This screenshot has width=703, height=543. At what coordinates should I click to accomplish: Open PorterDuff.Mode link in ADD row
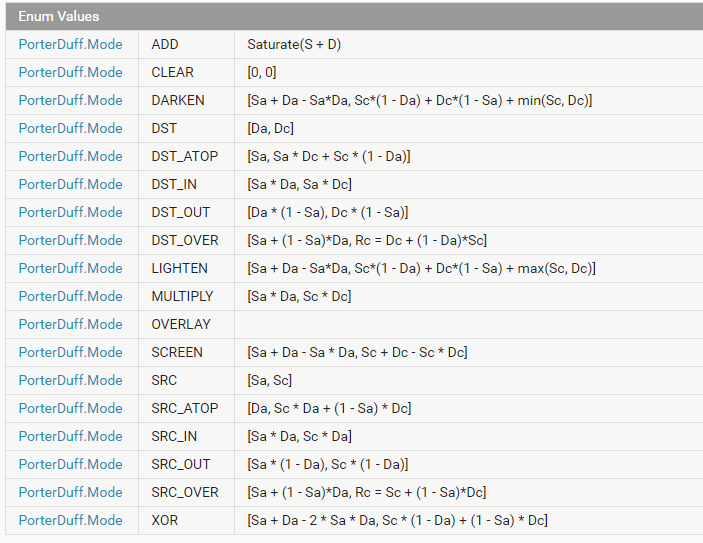tap(70, 44)
